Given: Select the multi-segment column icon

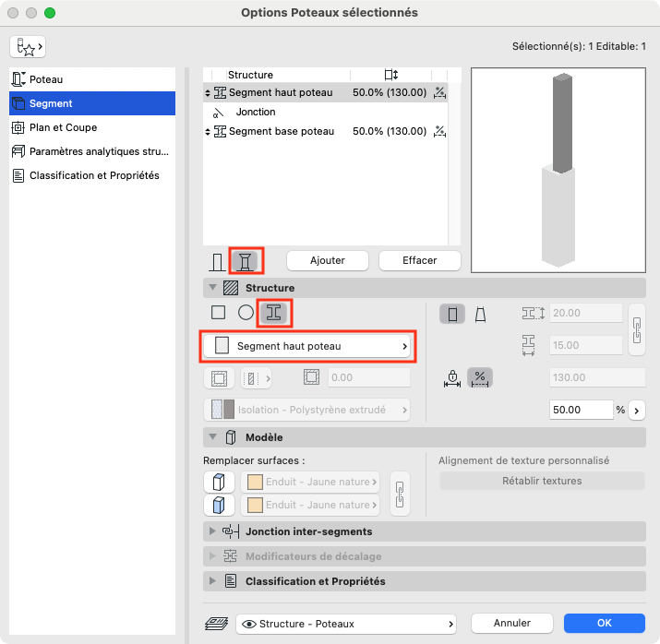Looking at the screenshot, I should [246, 261].
